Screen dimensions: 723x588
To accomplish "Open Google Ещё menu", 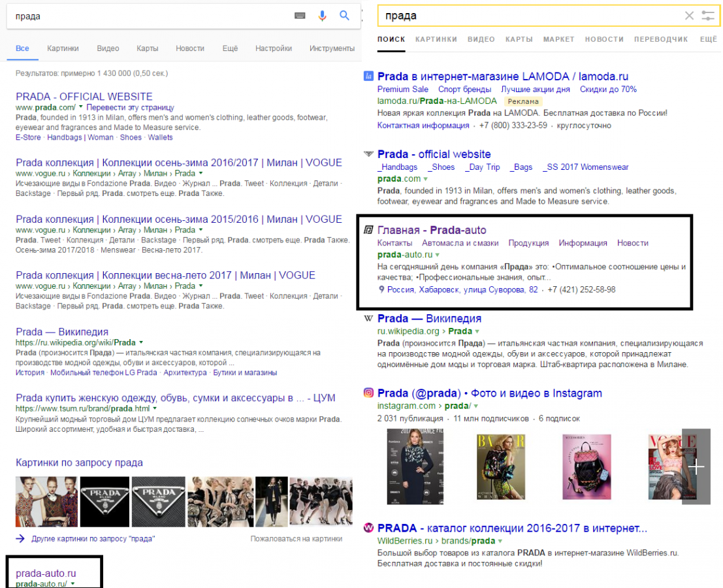I will (230, 48).
